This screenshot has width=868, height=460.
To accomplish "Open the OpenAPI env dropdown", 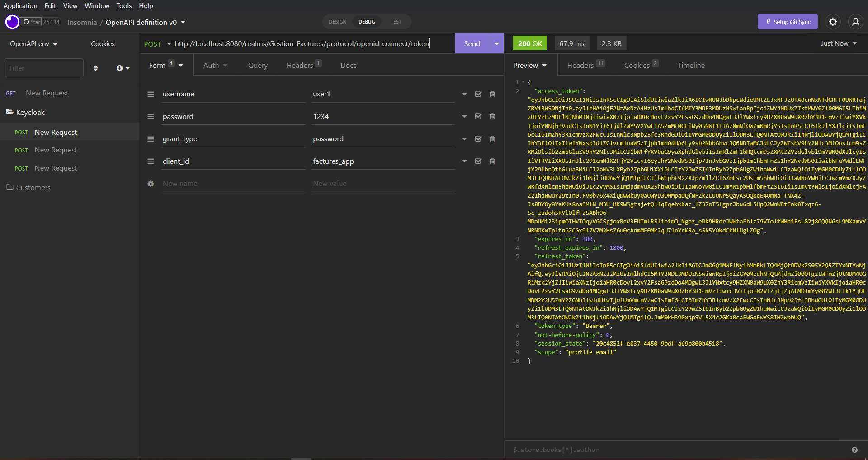I will tap(33, 43).
